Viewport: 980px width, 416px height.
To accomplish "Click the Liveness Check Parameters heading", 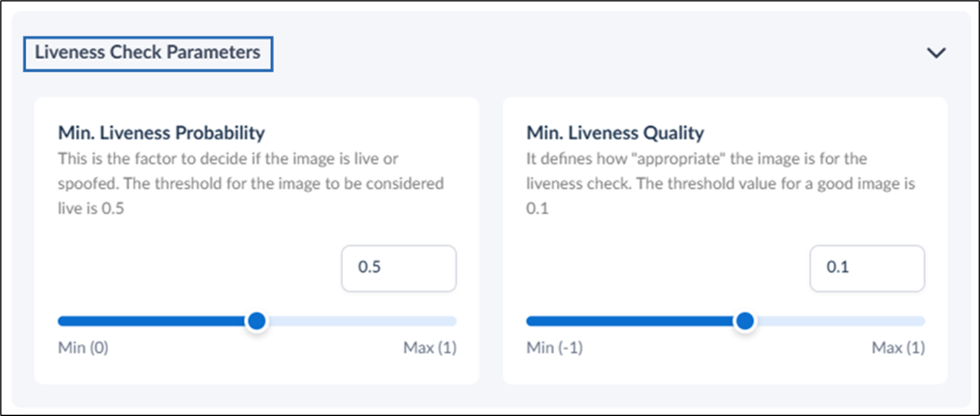I will click(148, 52).
